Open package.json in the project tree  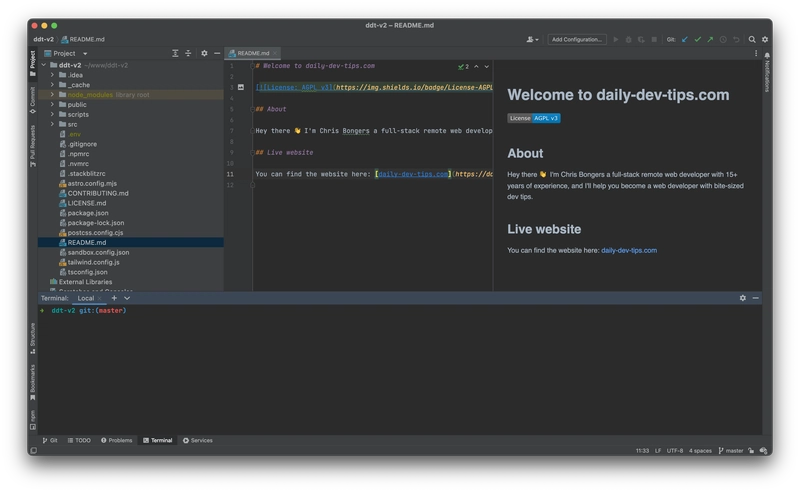88,213
